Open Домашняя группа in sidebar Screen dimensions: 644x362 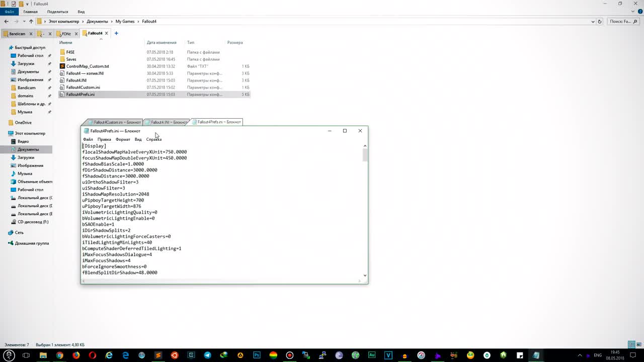point(32,243)
